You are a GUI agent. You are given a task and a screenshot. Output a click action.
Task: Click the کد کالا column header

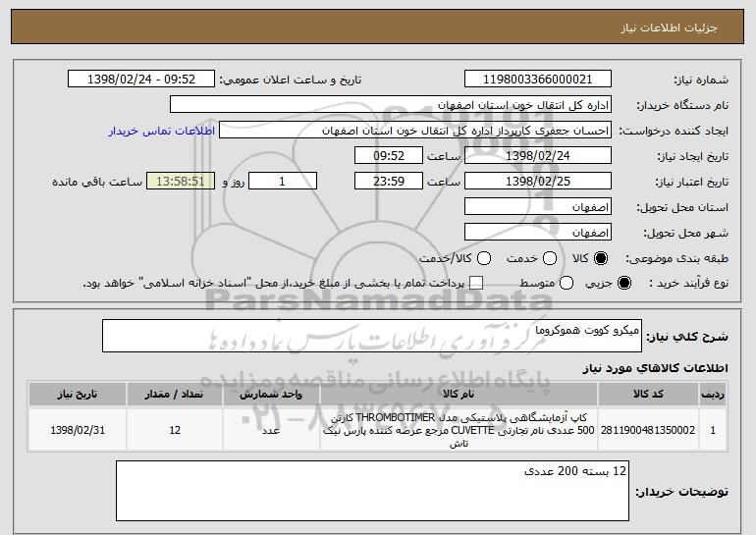pos(648,395)
